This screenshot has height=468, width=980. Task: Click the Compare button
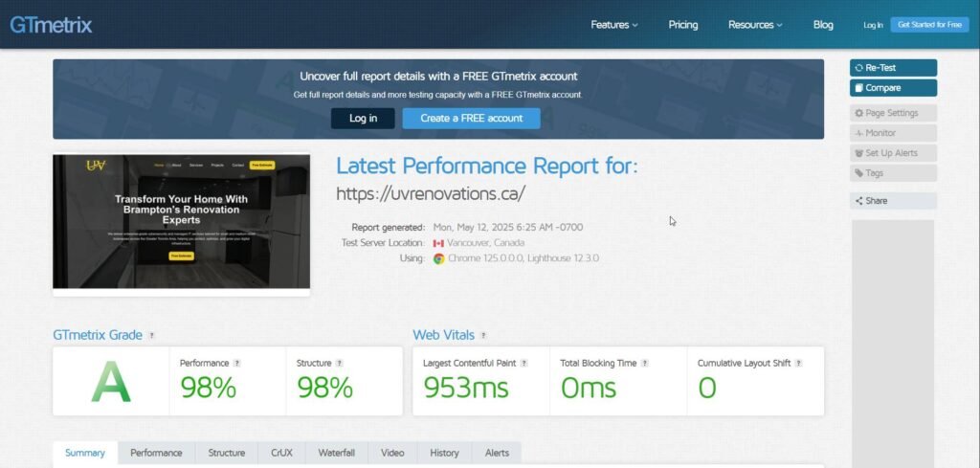pos(893,87)
